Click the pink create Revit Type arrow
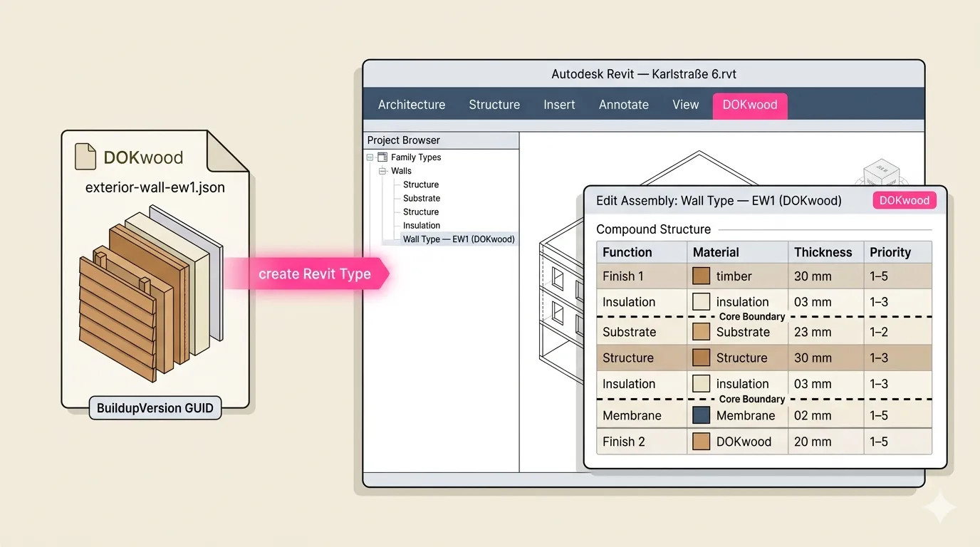 coord(308,274)
